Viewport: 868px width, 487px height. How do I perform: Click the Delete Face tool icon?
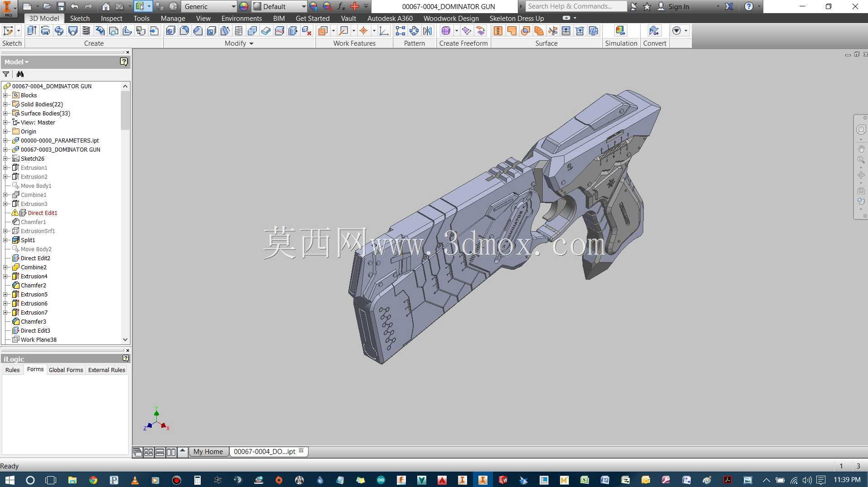[x=307, y=31]
